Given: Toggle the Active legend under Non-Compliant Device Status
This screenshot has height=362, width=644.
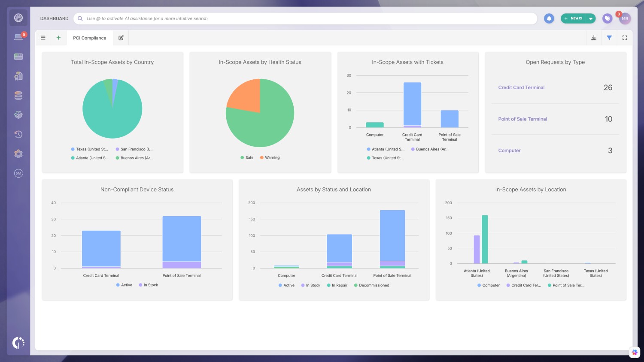Looking at the screenshot, I should [x=124, y=285].
